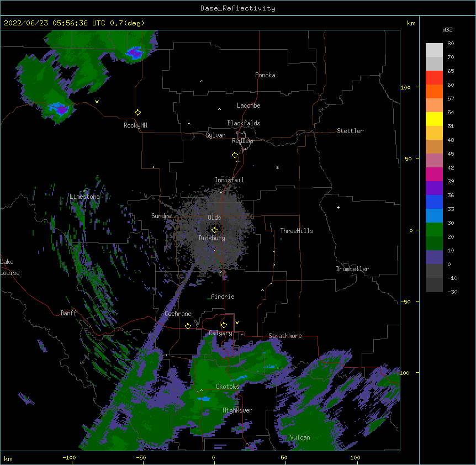
Task: Click the RockyMH label
Action: 135,125
